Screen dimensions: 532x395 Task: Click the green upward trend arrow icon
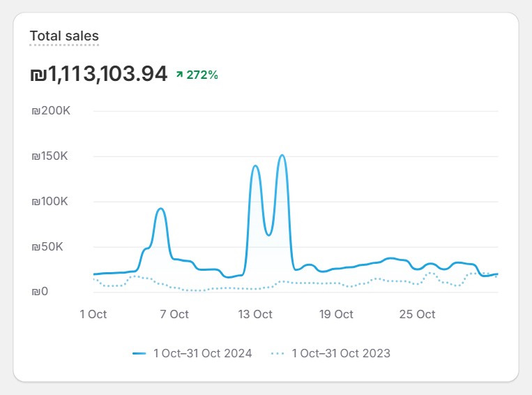pyautogui.click(x=180, y=75)
